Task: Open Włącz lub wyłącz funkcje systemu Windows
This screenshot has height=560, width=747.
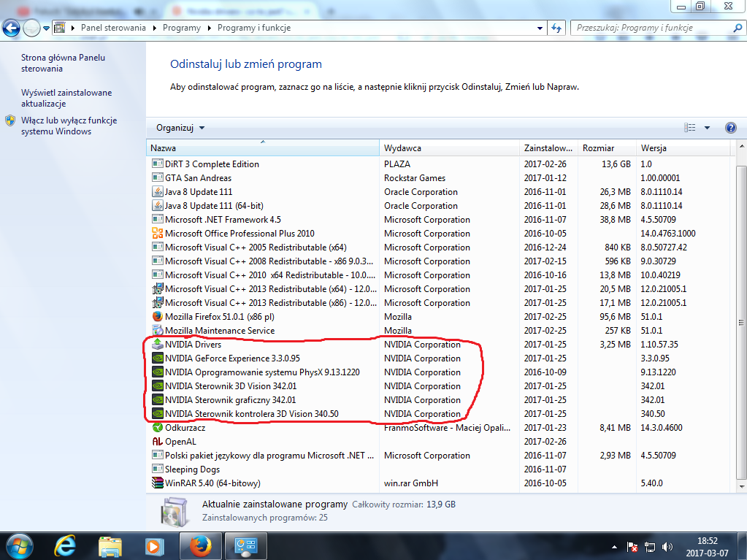Action: tap(69, 126)
